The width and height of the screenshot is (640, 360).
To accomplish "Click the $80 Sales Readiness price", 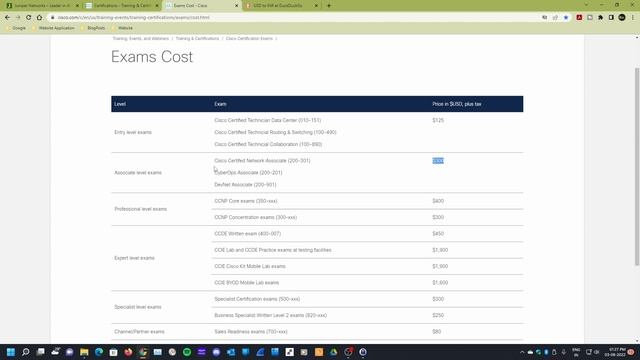I will point(437,332).
